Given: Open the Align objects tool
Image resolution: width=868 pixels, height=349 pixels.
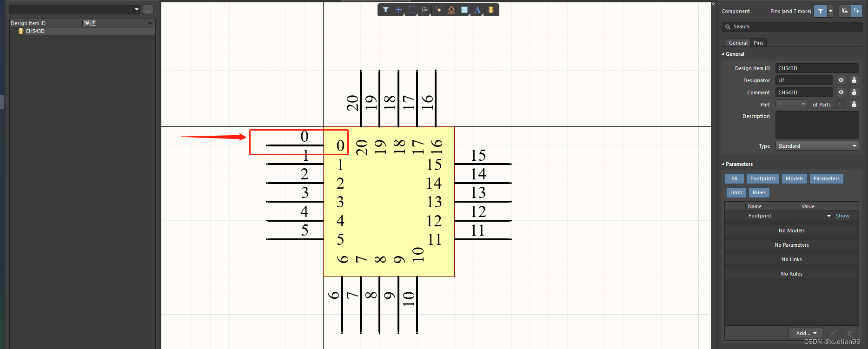Looking at the screenshot, I should tap(425, 10).
